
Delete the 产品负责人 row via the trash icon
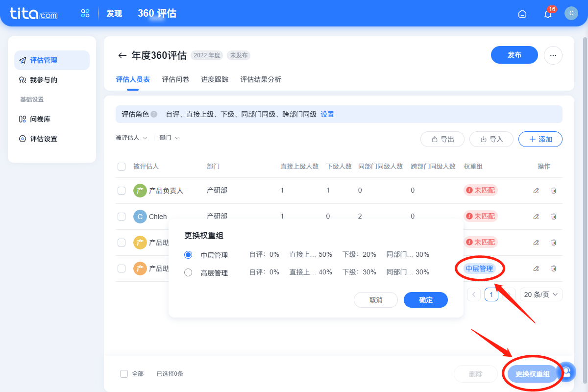point(554,191)
